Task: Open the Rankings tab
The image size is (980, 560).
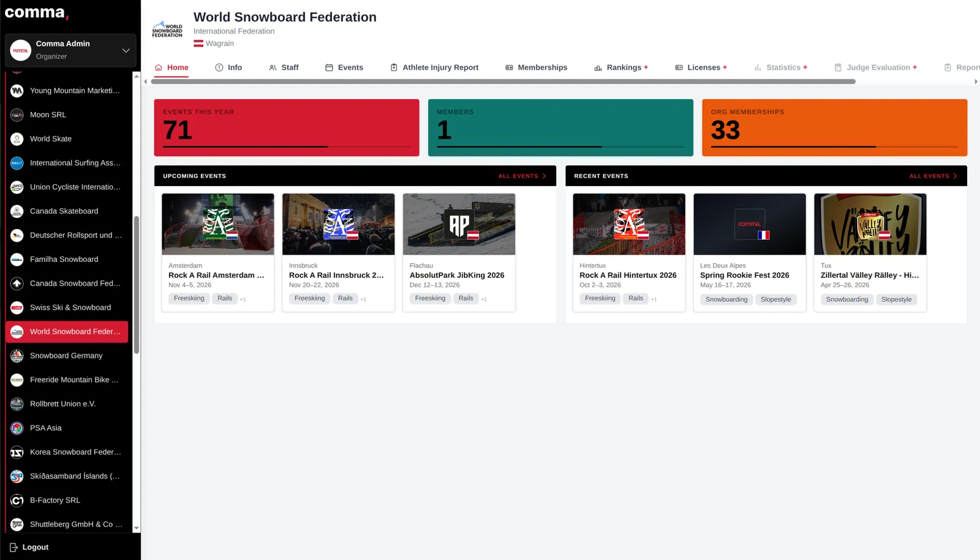Action: (x=620, y=67)
